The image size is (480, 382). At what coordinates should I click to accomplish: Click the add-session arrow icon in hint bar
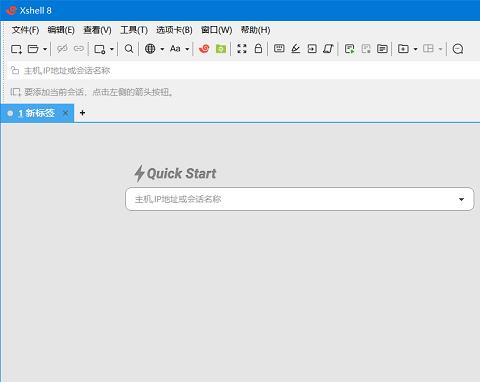pos(15,92)
